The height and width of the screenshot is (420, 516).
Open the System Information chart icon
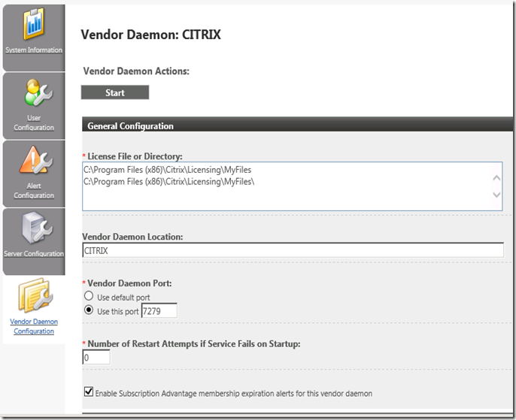click(x=34, y=23)
